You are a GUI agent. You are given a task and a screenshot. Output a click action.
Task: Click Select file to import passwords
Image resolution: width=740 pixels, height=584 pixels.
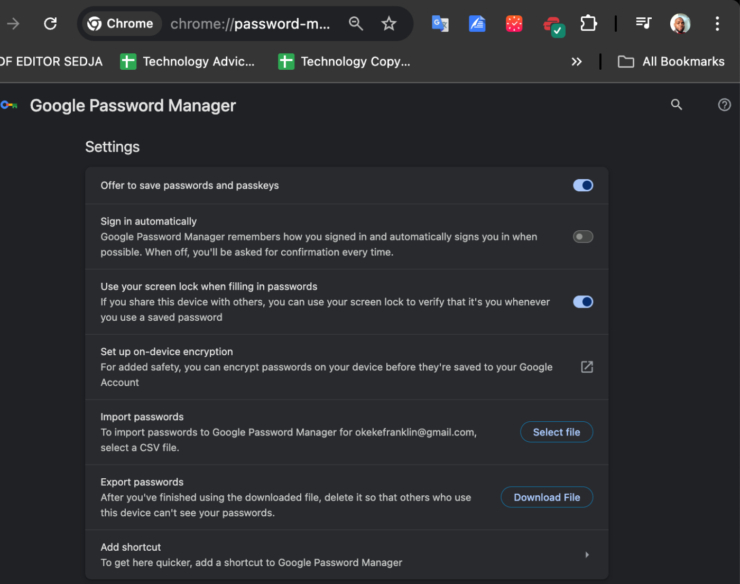pos(556,432)
